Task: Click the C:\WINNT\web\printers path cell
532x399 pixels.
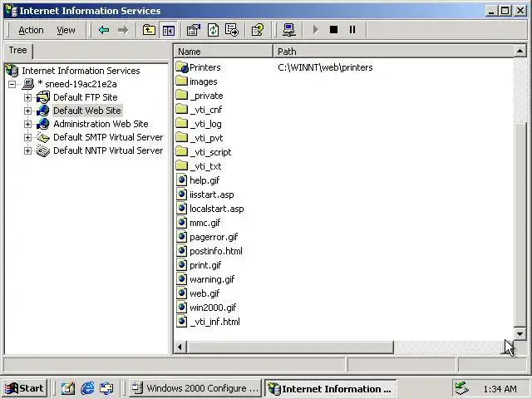Action: click(325, 67)
